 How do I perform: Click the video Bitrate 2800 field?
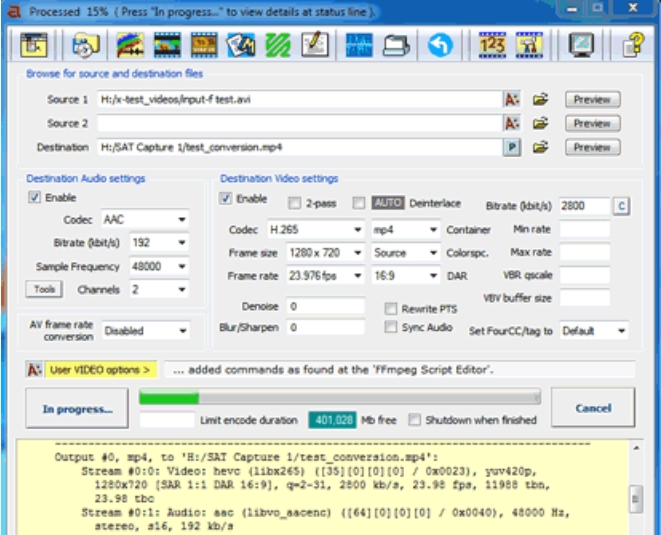[x=585, y=206]
